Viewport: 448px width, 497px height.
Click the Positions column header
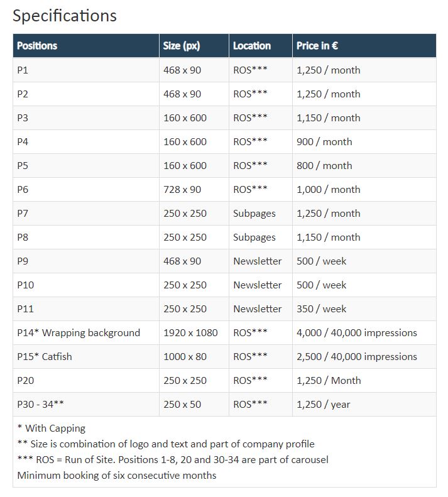[x=37, y=46]
